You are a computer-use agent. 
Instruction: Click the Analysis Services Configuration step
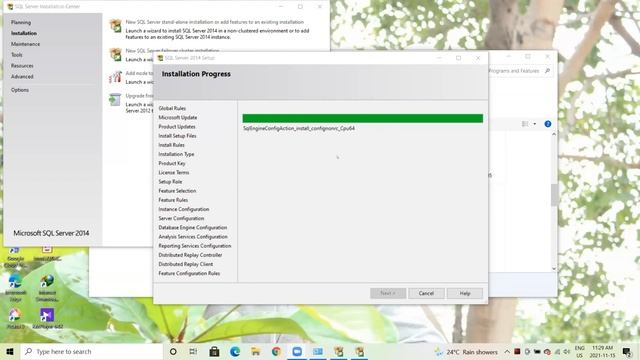[x=193, y=236]
